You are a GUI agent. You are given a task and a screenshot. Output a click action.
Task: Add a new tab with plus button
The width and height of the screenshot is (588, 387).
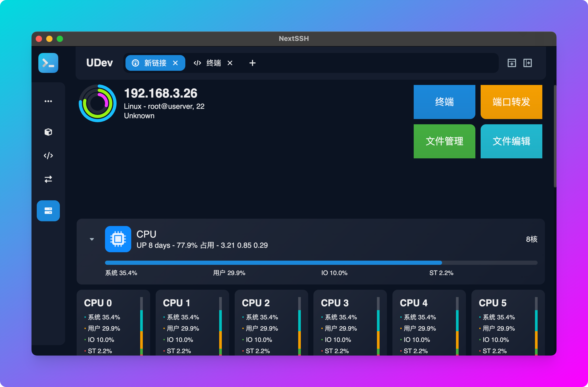tap(252, 63)
